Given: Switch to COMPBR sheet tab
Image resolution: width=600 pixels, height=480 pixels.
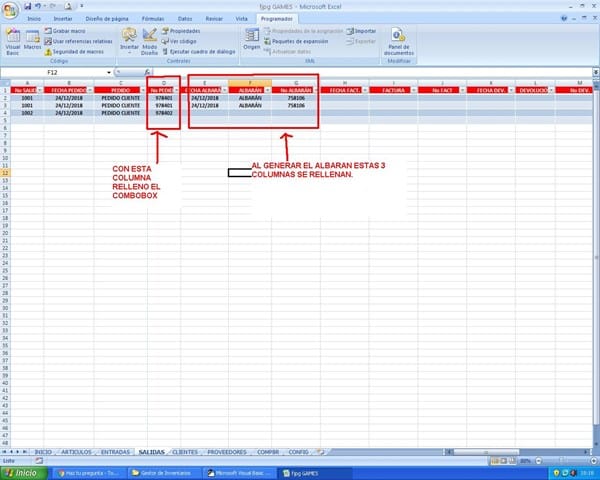Looking at the screenshot, I should 268,452.
